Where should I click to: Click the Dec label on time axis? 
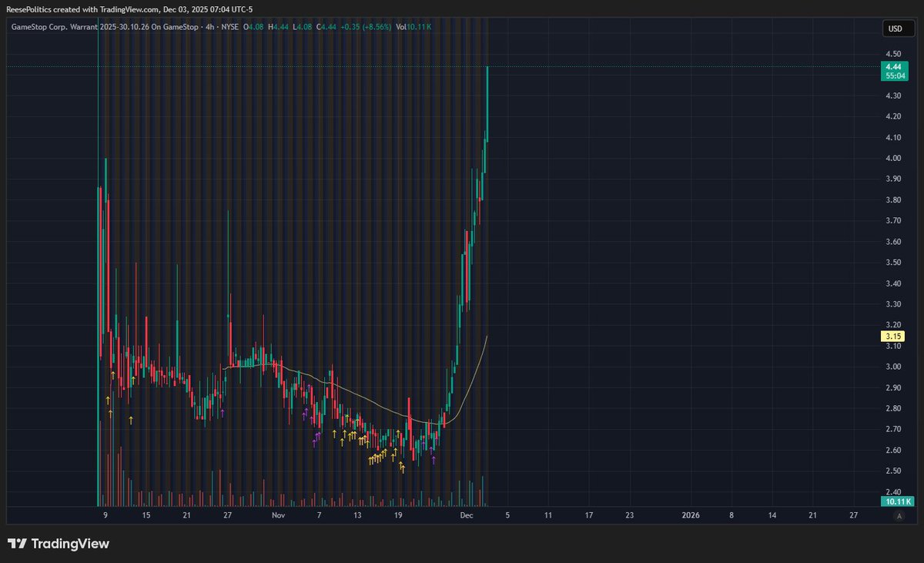467,514
